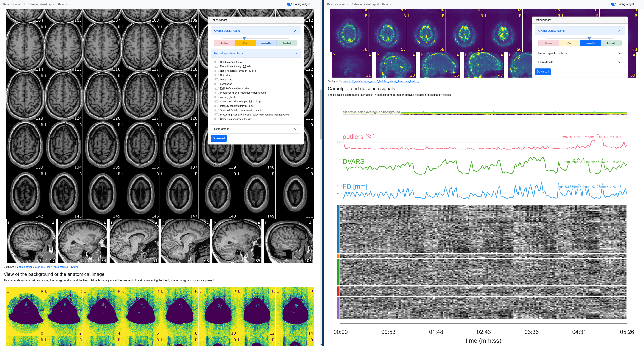
Task: Toggle Head motion artifacts switch
Action: (217, 62)
